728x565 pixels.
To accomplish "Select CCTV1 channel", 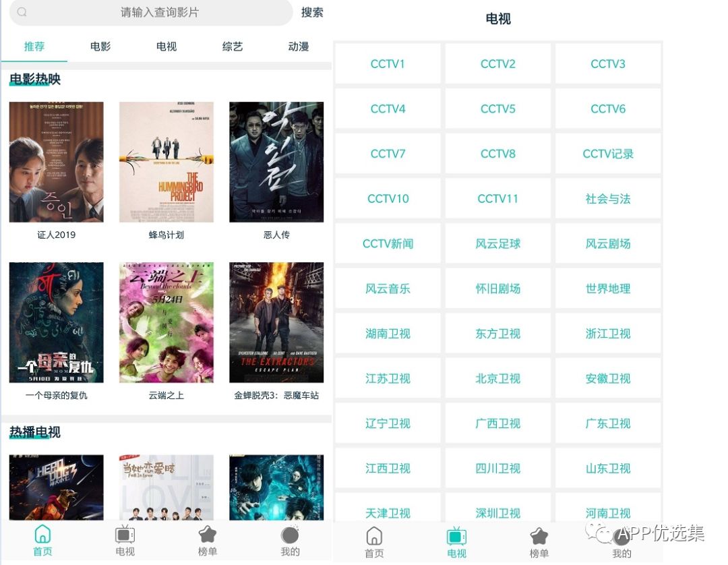I will (x=388, y=63).
